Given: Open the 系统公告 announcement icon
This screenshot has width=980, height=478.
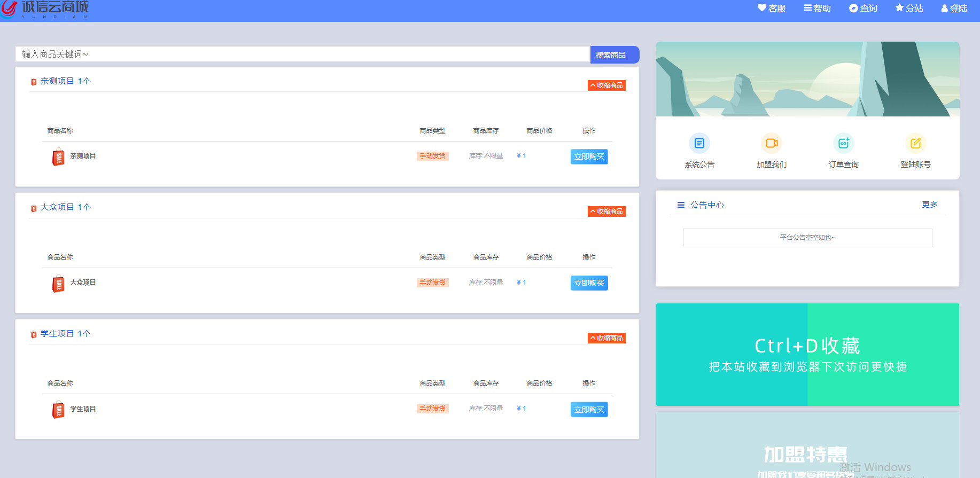Looking at the screenshot, I should pos(699,143).
